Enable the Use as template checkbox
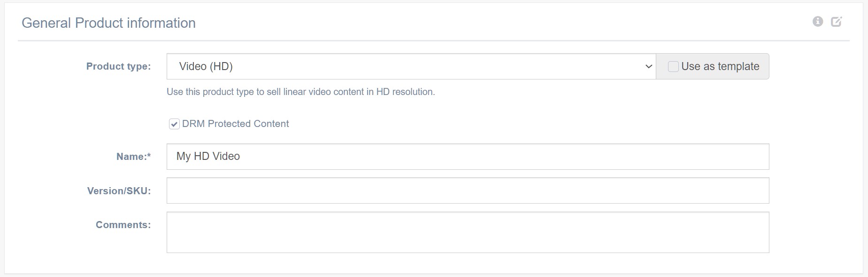This screenshot has width=868, height=277. 673,67
